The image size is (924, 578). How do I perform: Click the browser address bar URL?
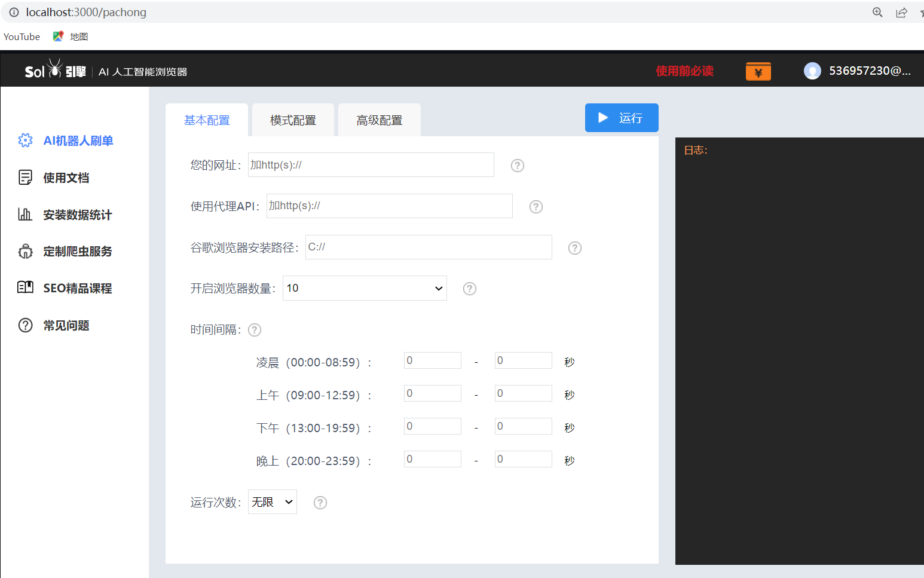(86, 12)
